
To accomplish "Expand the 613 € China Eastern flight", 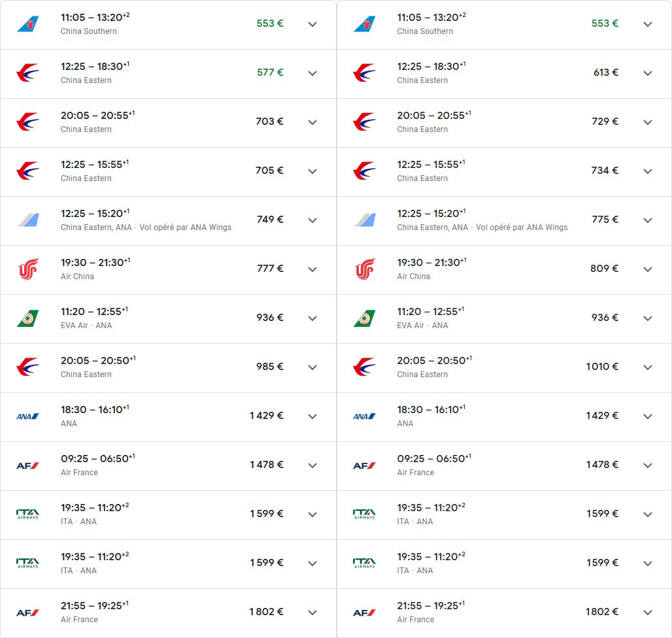I will click(648, 73).
